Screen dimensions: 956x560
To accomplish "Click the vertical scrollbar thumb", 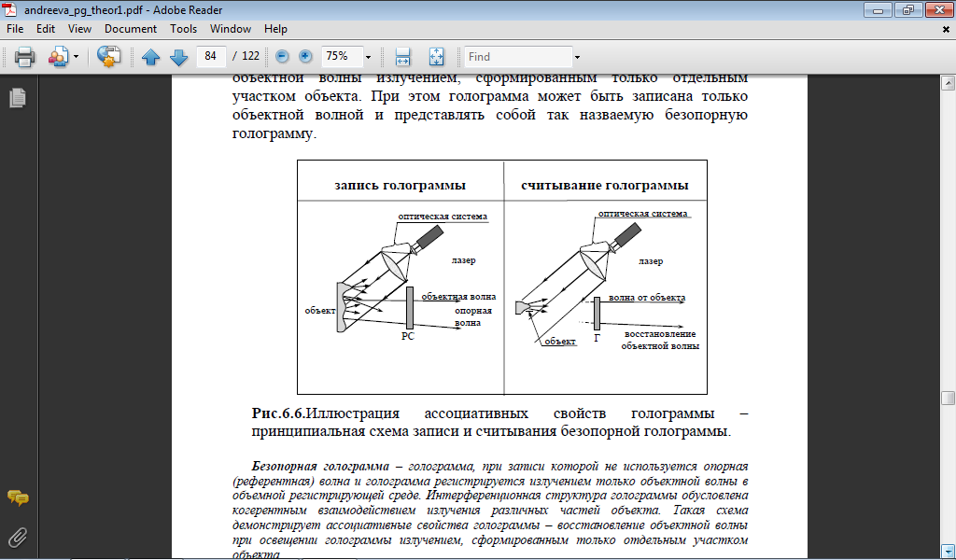I will tap(948, 398).
